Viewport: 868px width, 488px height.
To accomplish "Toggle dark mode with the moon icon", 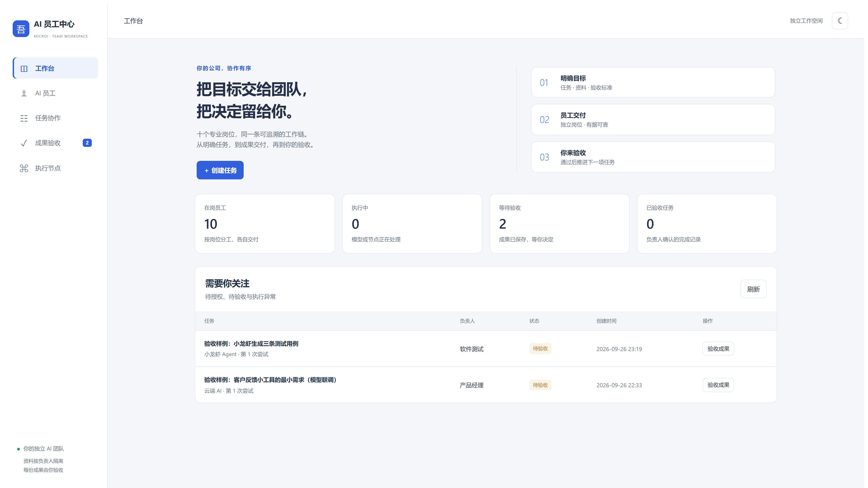I will [x=840, y=21].
